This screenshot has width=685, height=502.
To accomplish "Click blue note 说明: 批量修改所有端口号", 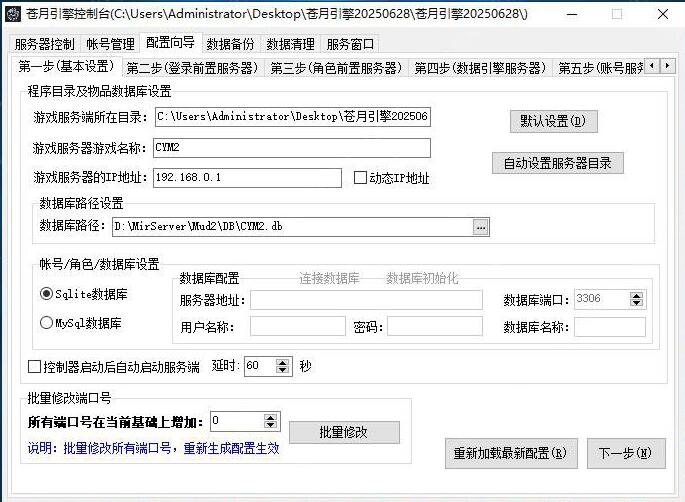I will point(153,448).
